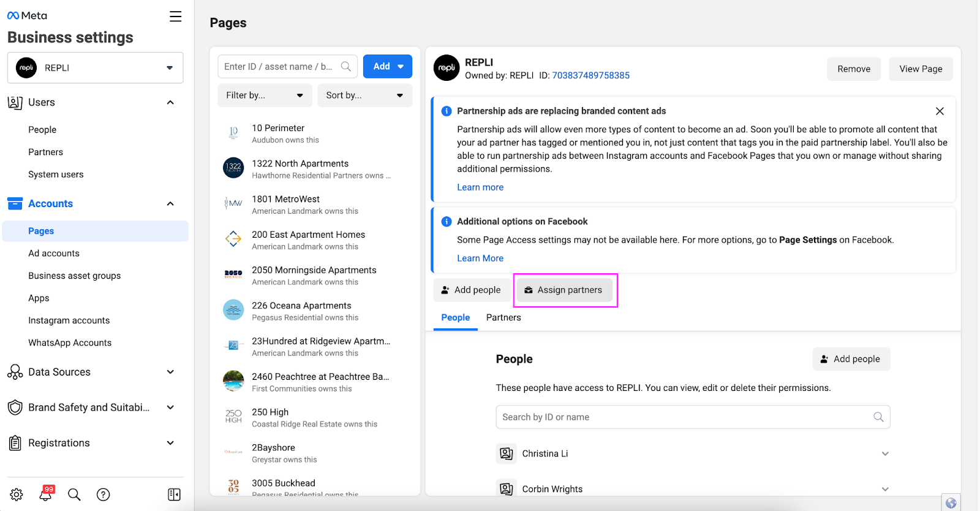Open Apps in the sidebar
Image resolution: width=980 pixels, height=511 pixels.
click(39, 298)
